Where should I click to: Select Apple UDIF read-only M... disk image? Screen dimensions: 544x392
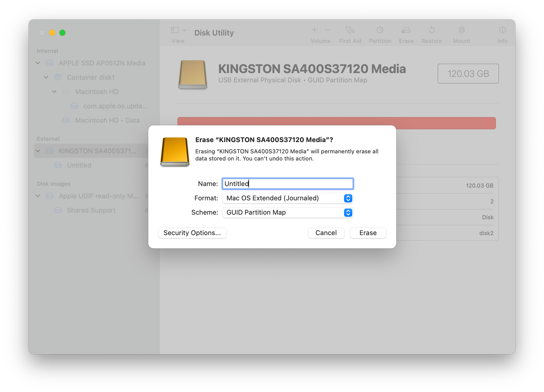(x=98, y=196)
